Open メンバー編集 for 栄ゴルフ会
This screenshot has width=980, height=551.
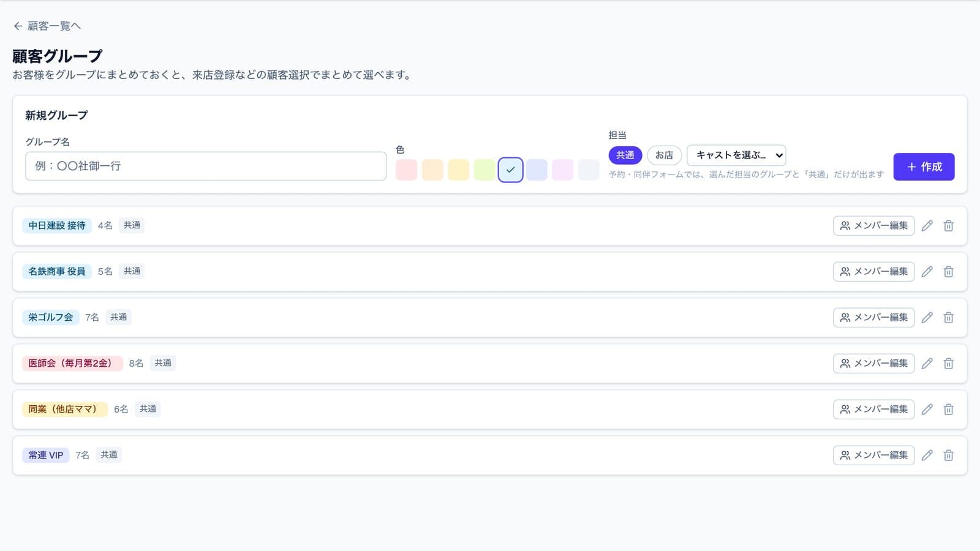[873, 318]
